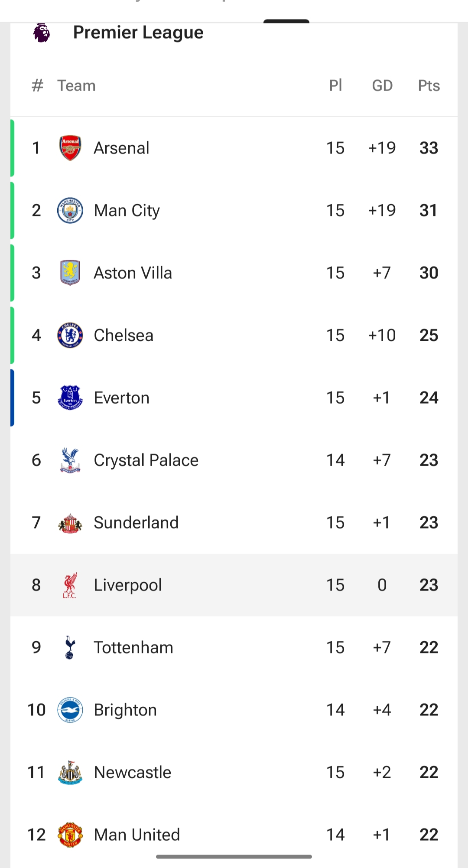The width and height of the screenshot is (468, 868).
Task: Tap the Man United club badge
Action: tap(70, 835)
